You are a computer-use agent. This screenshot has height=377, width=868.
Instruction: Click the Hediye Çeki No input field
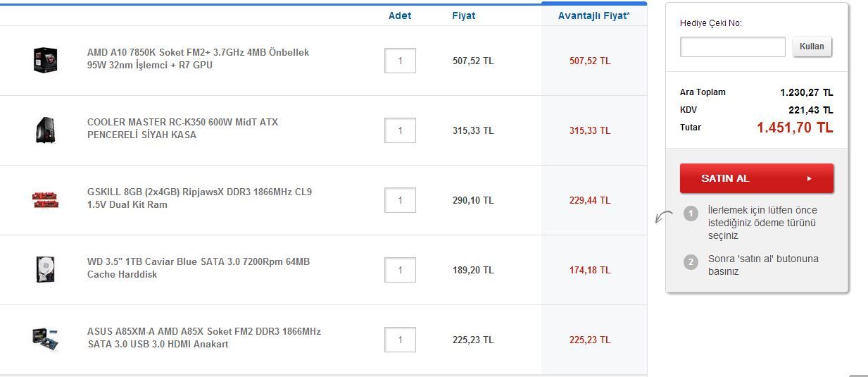click(732, 47)
